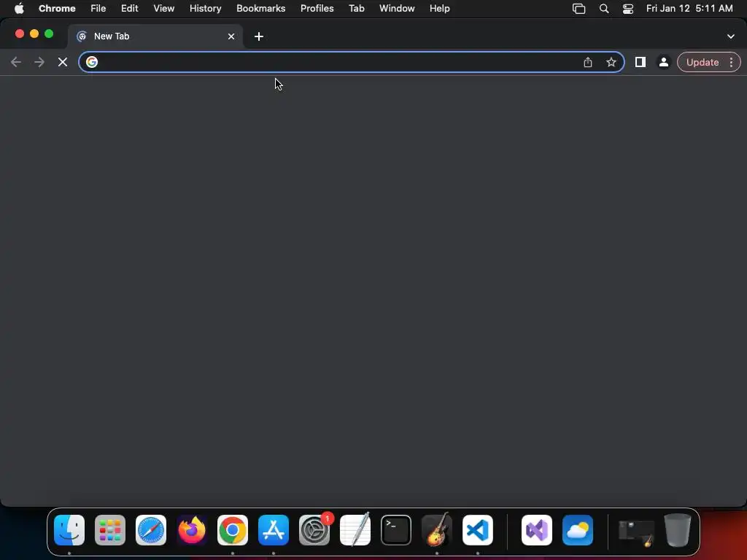Open Control Center in menu bar
Image resolution: width=747 pixels, height=560 pixels.
(628, 9)
